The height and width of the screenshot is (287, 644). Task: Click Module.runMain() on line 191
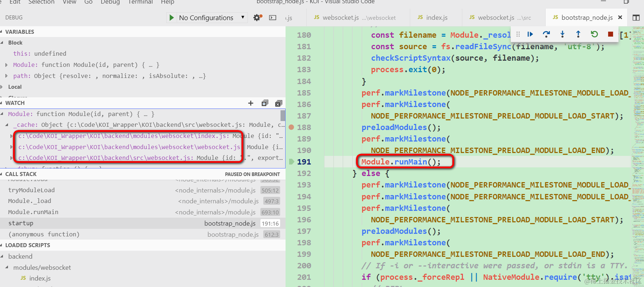(401, 162)
